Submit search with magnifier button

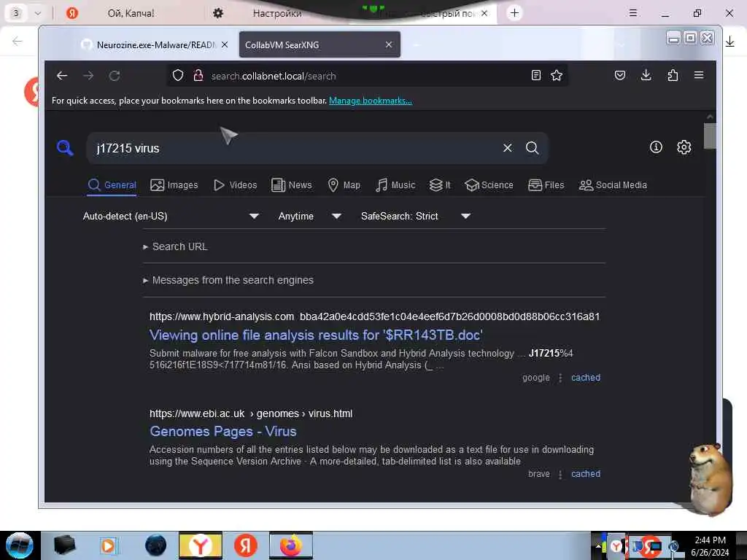coord(532,148)
